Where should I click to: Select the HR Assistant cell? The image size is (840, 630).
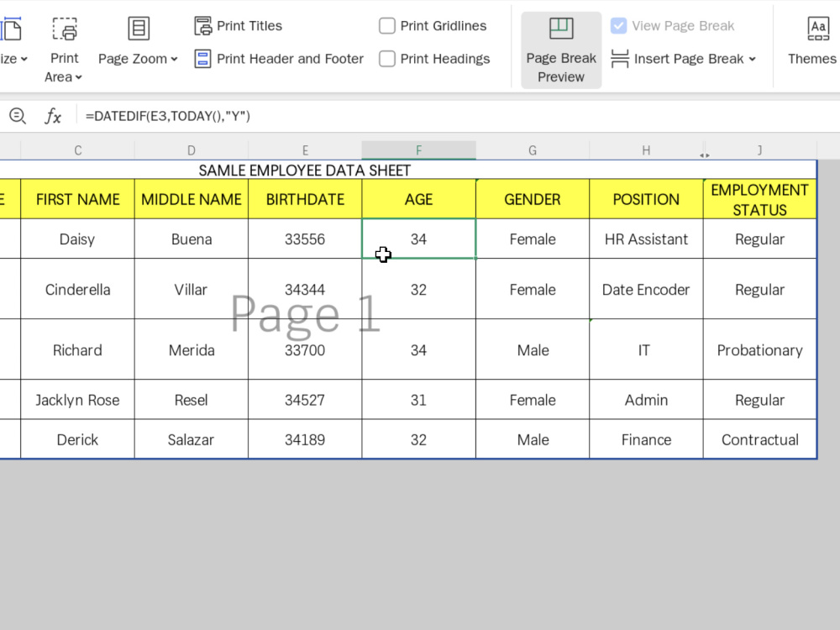tap(646, 239)
